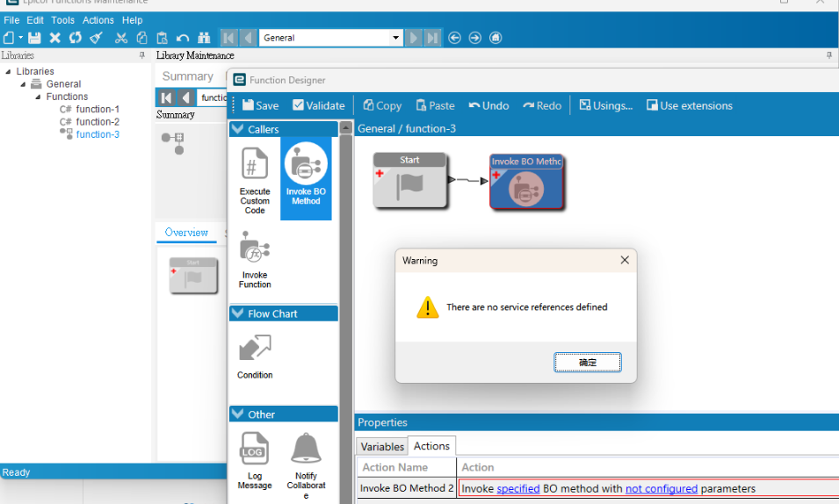This screenshot has height=504, width=839.
Task: Select function-2 in the Libraries tree
Action: click(x=98, y=122)
